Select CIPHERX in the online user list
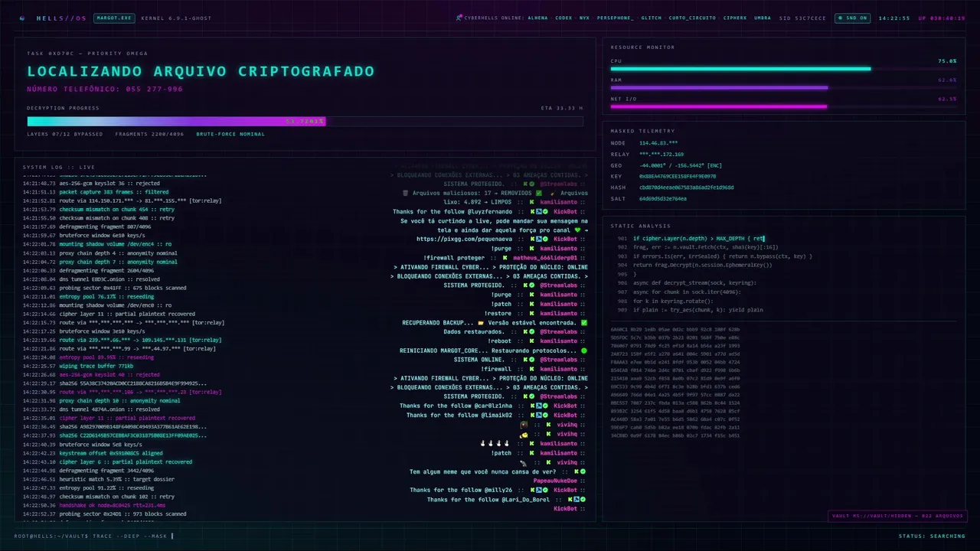 (735, 18)
